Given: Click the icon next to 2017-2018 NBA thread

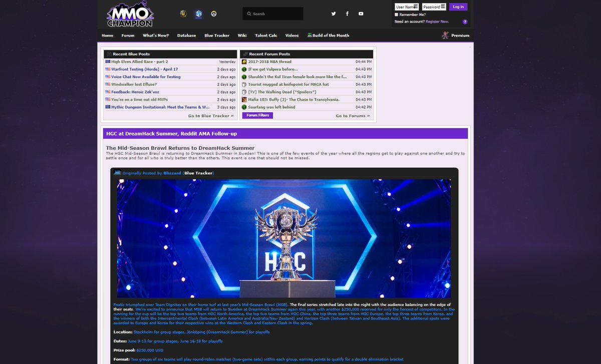Looking at the screenshot, I should pyautogui.click(x=244, y=62).
